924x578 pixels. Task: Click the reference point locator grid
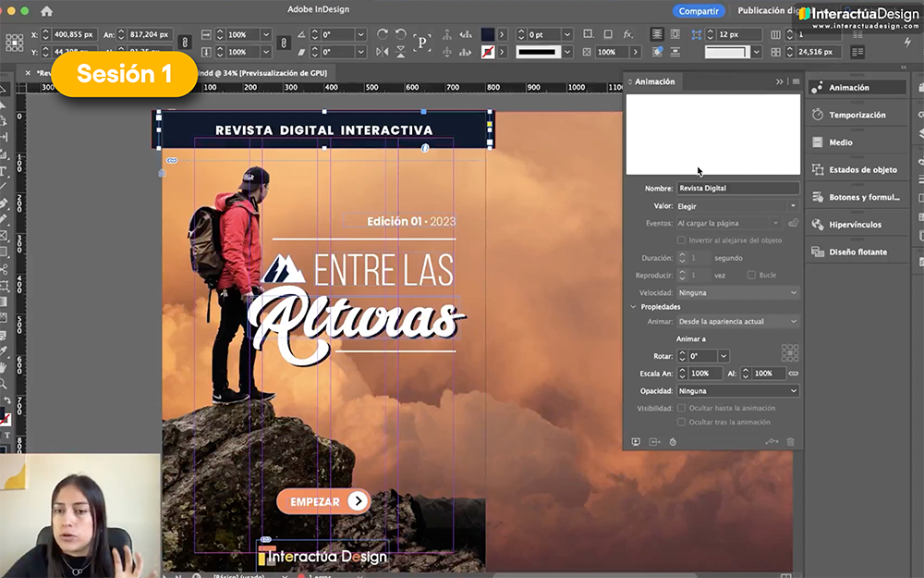click(14, 43)
